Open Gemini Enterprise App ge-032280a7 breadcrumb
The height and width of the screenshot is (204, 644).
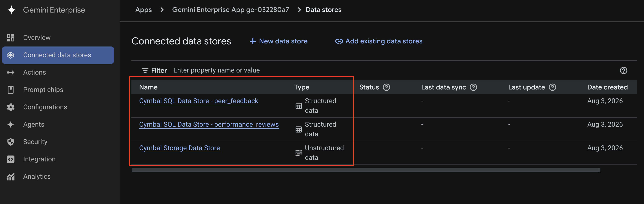coord(231,10)
